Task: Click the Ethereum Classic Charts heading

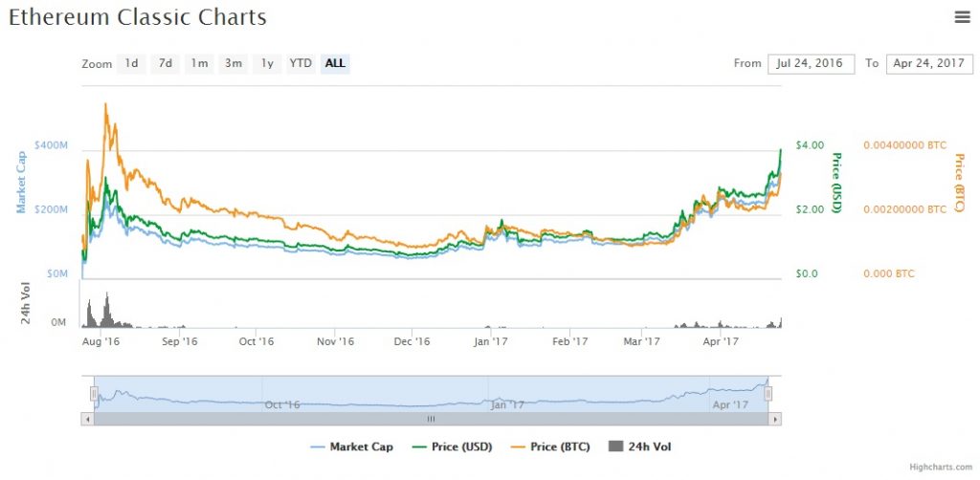Action: (138, 18)
